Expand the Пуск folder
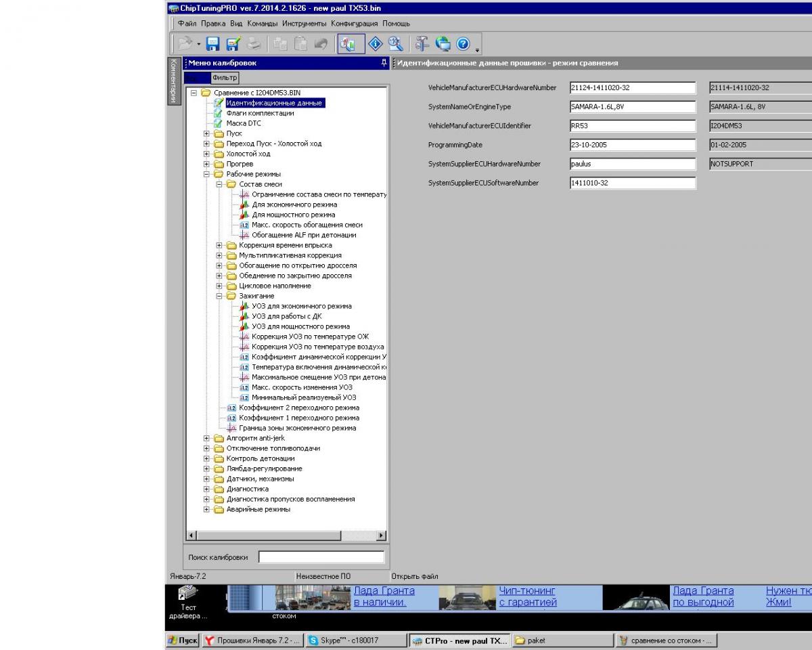The width and height of the screenshot is (812, 650). click(207, 133)
